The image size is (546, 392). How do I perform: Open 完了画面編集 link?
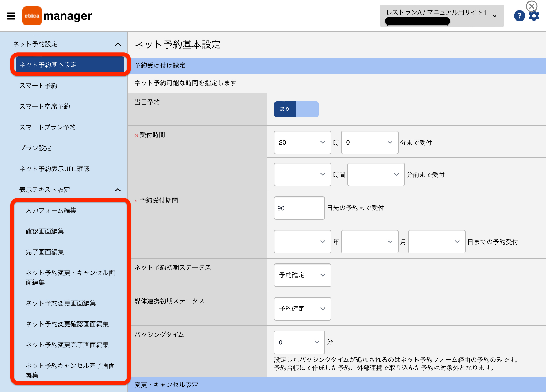(x=45, y=252)
